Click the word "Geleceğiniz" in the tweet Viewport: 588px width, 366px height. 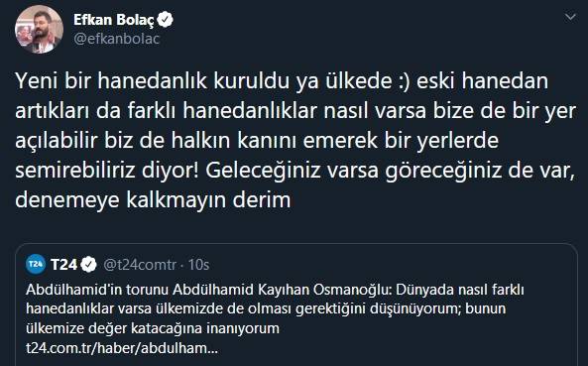click(263, 171)
